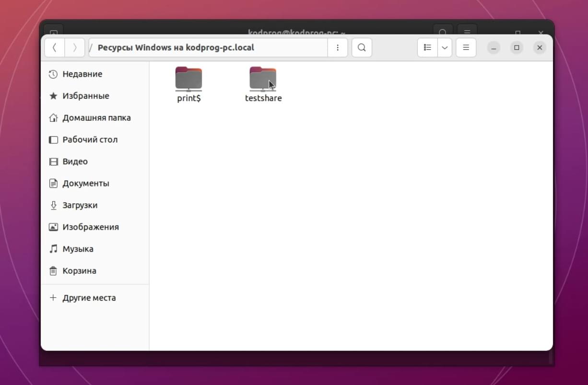The height and width of the screenshot is (385, 588).
Task: Open the Корзина trash location
Action: coord(95,271)
